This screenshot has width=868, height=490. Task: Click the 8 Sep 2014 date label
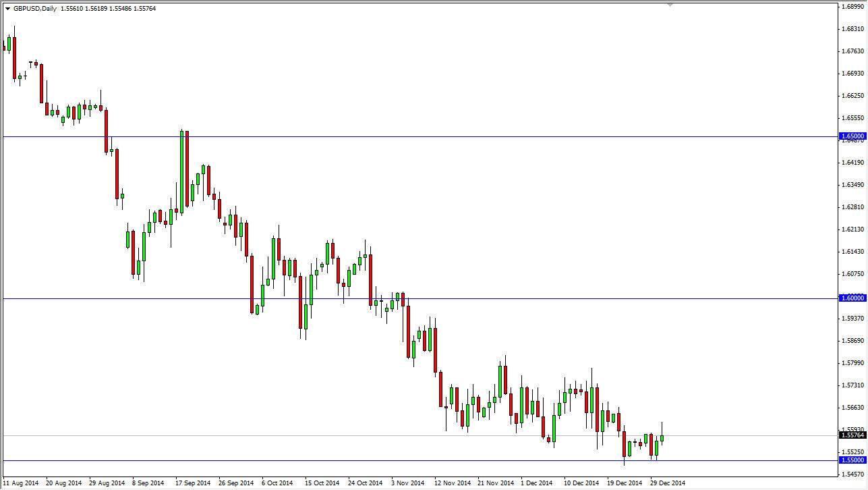tap(148, 483)
